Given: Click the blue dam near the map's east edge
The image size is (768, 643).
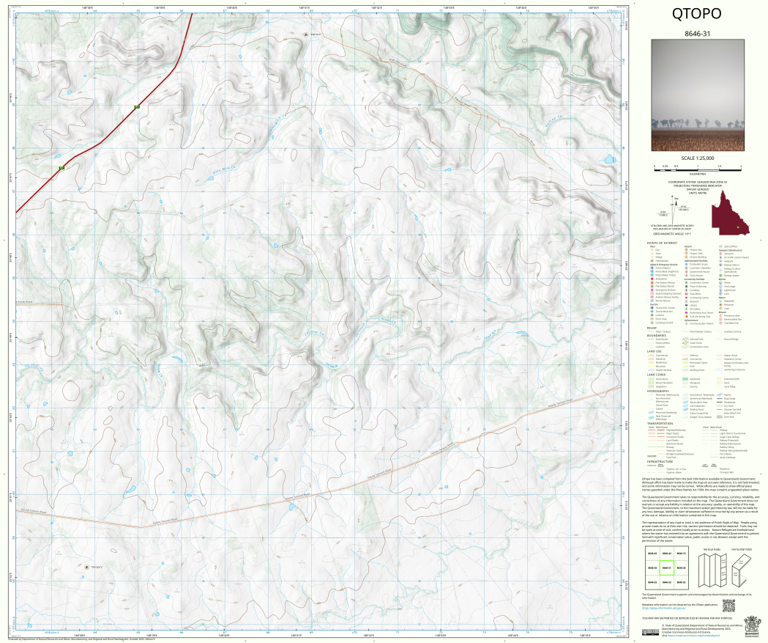Looking at the screenshot, I should [x=609, y=159].
